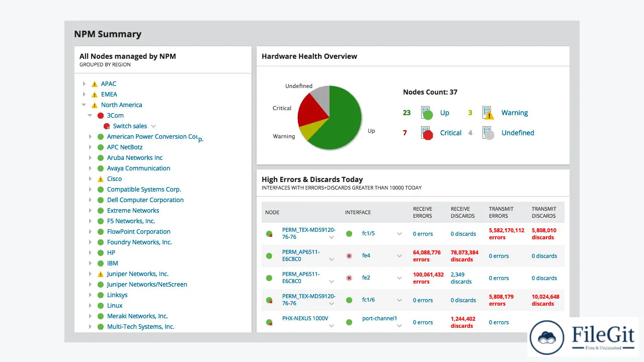Open the fe2 interface link
The image size is (644, 362).
(x=366, y=278)
